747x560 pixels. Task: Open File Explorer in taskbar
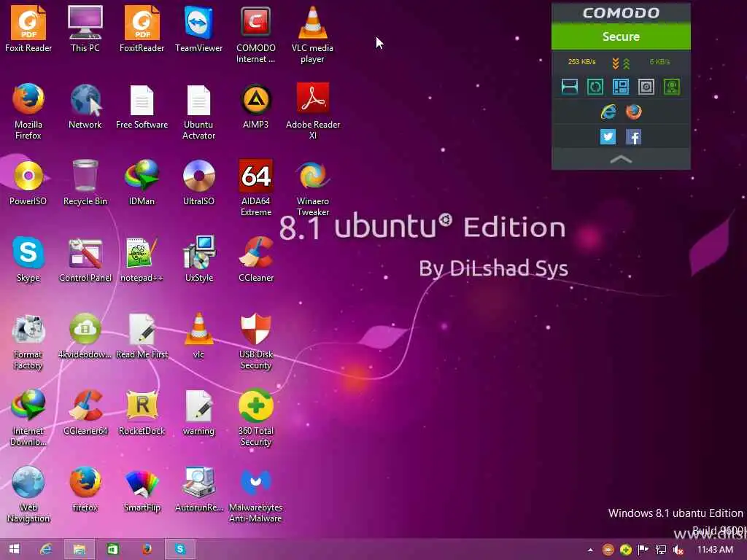point(79,549)
